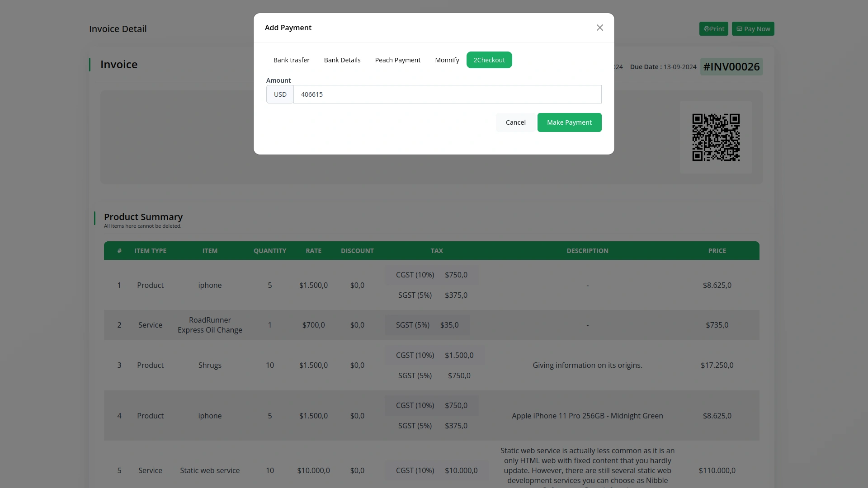Click the Make Payment button
868x488 pixels.
(x=569, y=122)
